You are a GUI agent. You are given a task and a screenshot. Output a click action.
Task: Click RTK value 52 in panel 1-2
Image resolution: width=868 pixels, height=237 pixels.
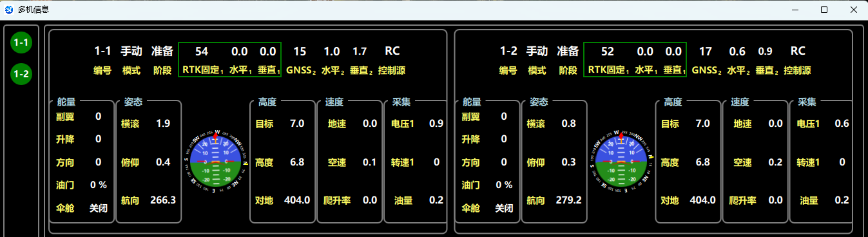607,51
